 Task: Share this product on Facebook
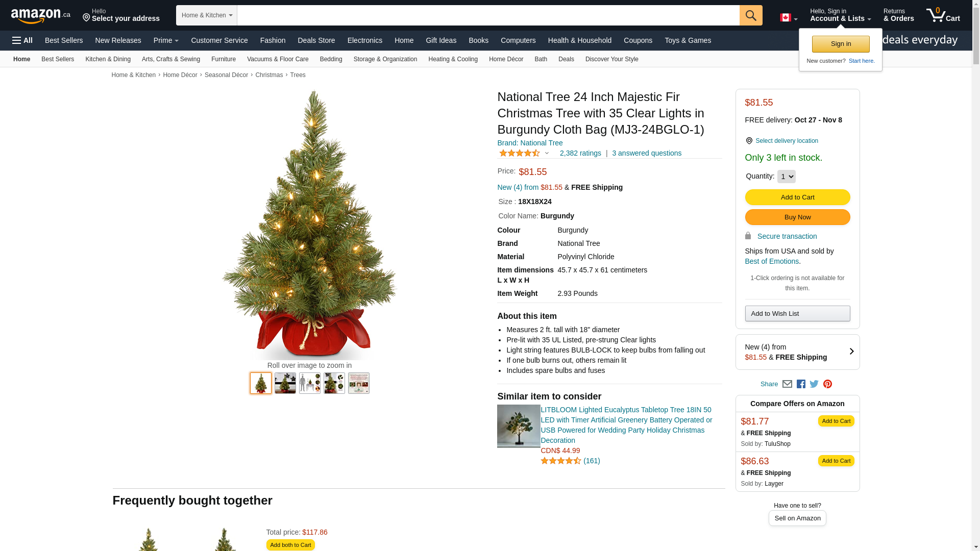(801, 384)
